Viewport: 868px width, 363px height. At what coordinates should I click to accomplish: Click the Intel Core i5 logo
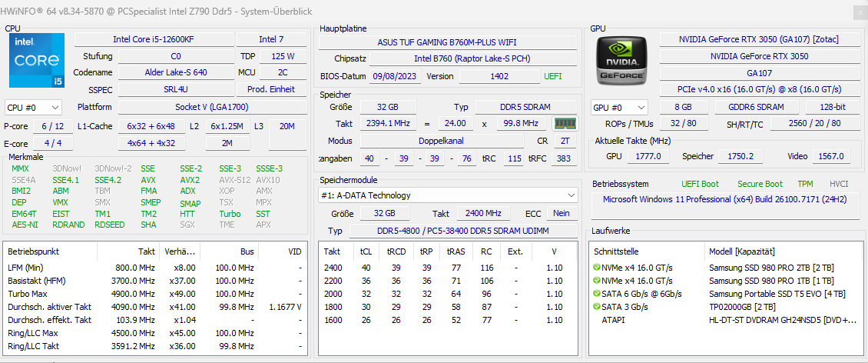[37, 61]
